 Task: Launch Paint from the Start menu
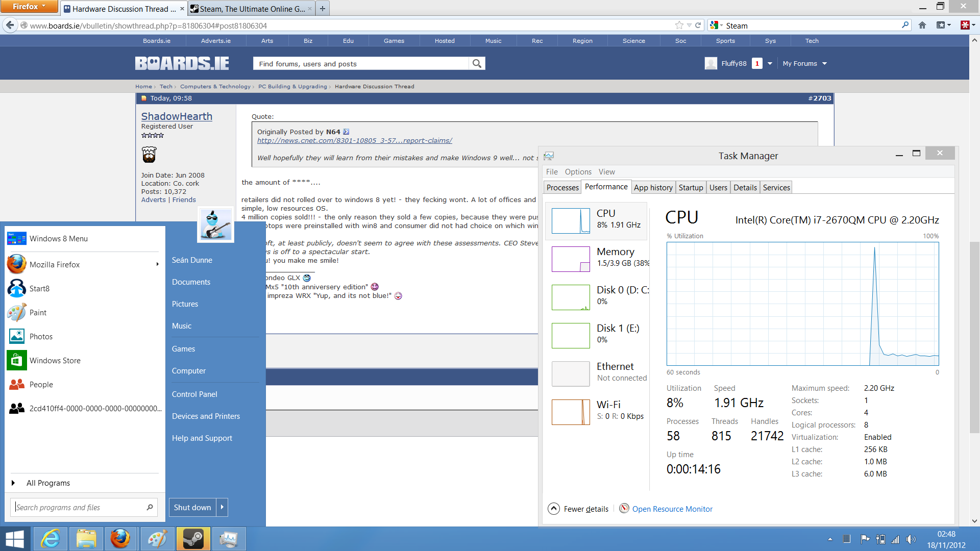84,312
